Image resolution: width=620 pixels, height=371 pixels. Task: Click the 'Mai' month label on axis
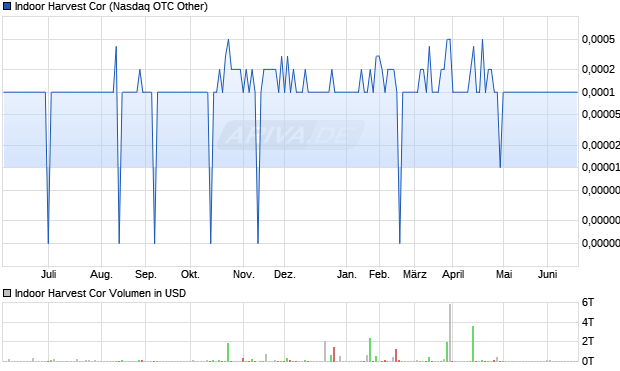[504, 274]
